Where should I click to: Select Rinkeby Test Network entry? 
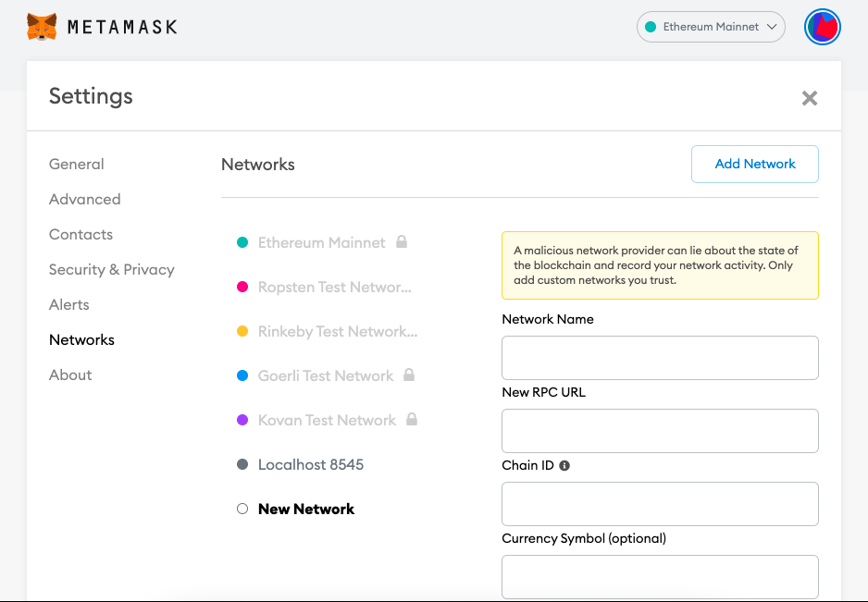tap(338, 331)
